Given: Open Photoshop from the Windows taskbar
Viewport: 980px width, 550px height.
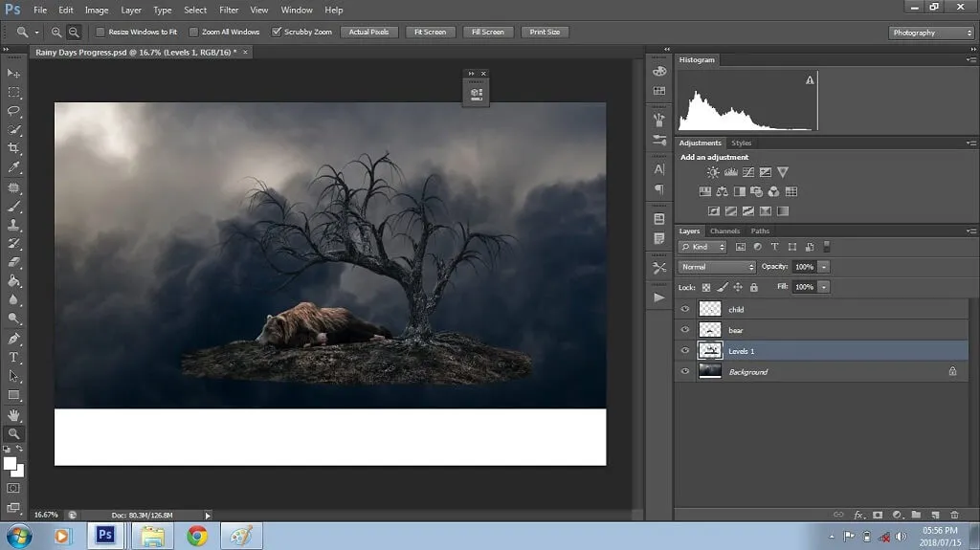Looking at the screenshot, I should [x=105, y=536].
